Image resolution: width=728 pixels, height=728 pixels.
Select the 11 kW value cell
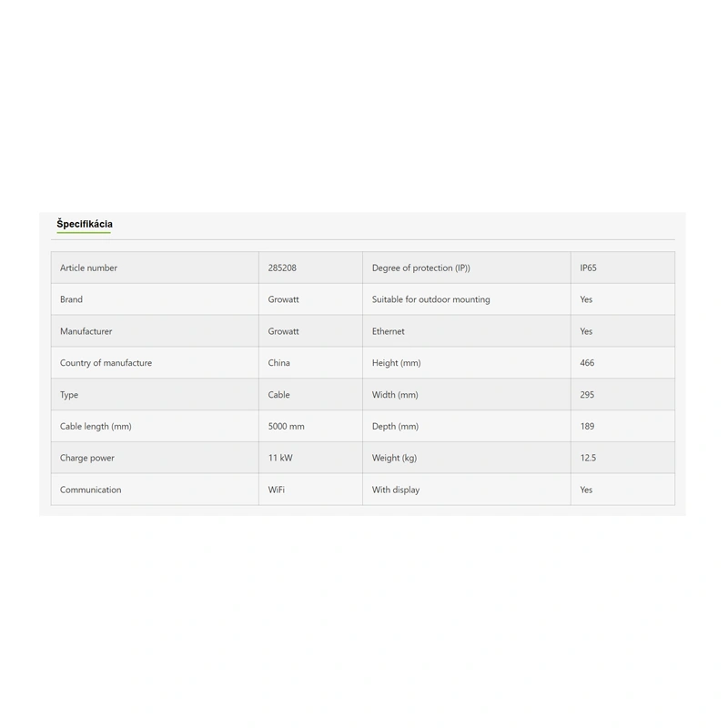coord(279,458)
